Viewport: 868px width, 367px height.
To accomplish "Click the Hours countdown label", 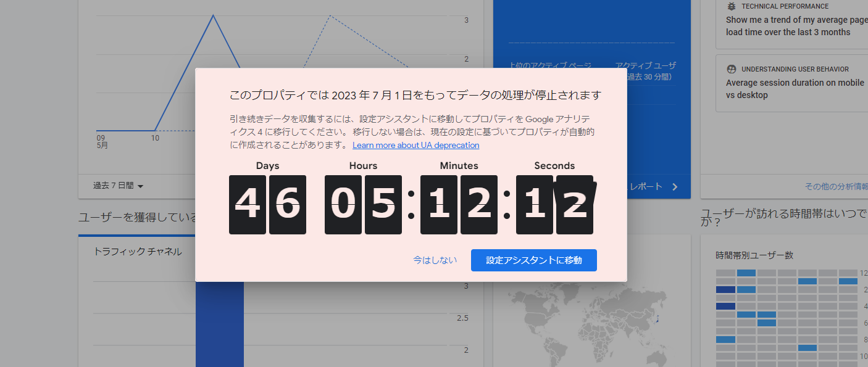I will (x=363, y=166).
